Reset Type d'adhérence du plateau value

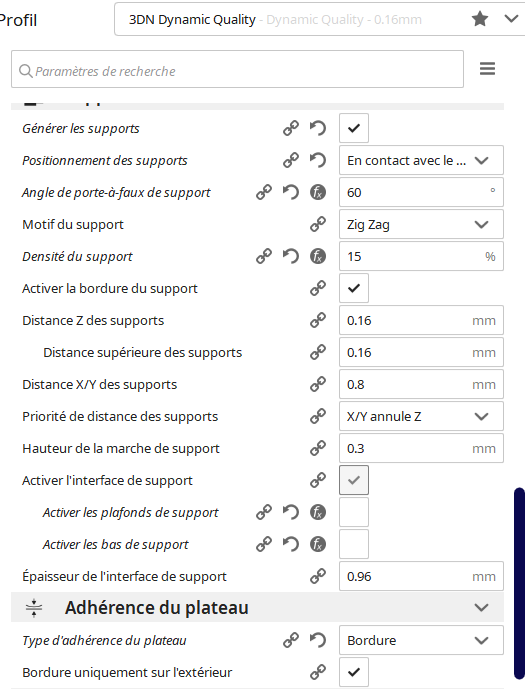click(317, 640)
